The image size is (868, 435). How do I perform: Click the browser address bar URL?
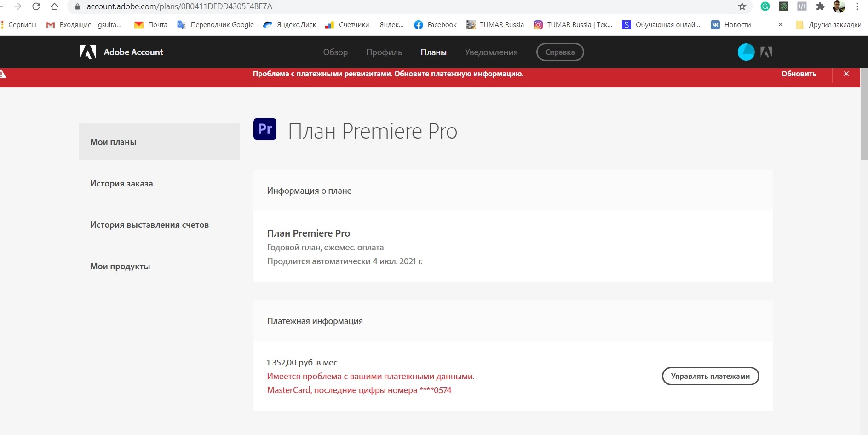click(x=179, y=6)
